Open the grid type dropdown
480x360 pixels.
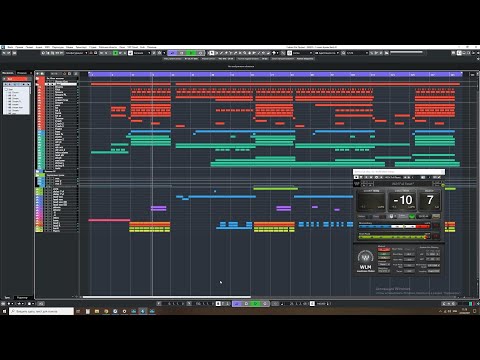327,53
